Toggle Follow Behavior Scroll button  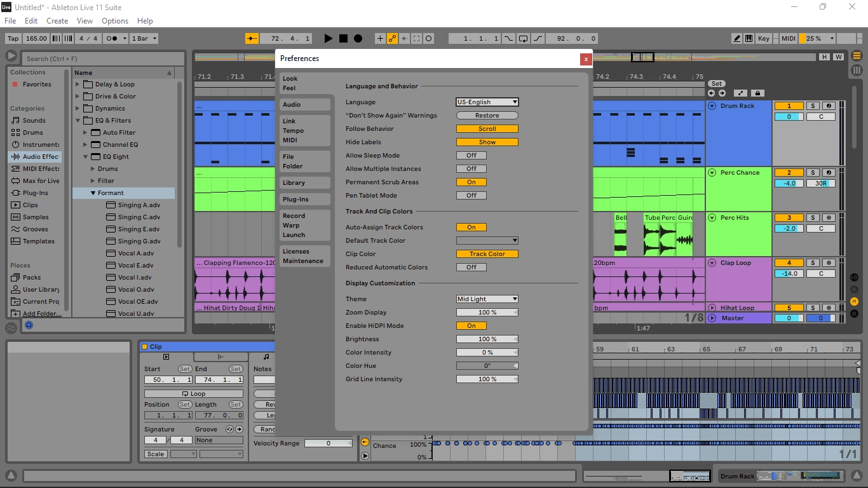click(487, 129)
